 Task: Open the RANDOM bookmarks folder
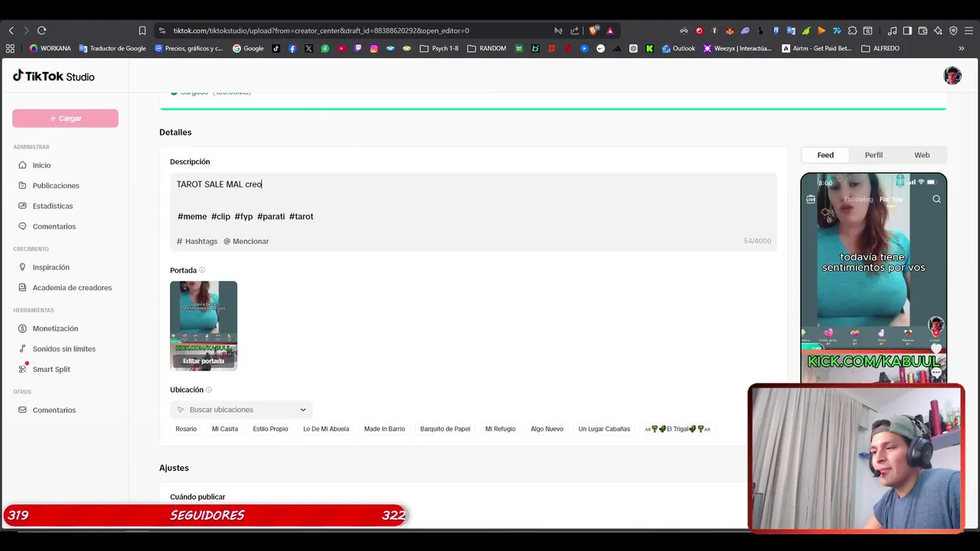pyautogui.click(x=487, y=48)
